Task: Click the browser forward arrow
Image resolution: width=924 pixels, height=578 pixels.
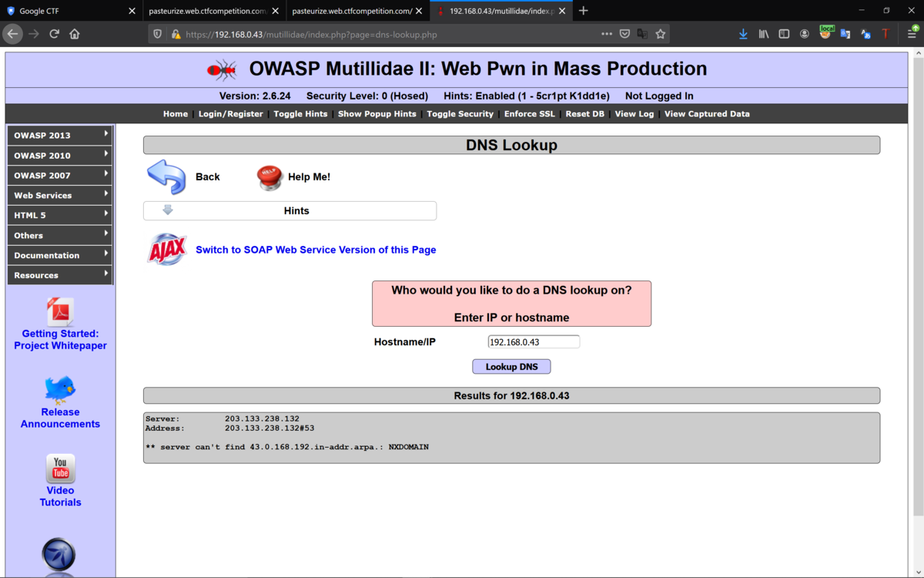Action: point(33,34)
